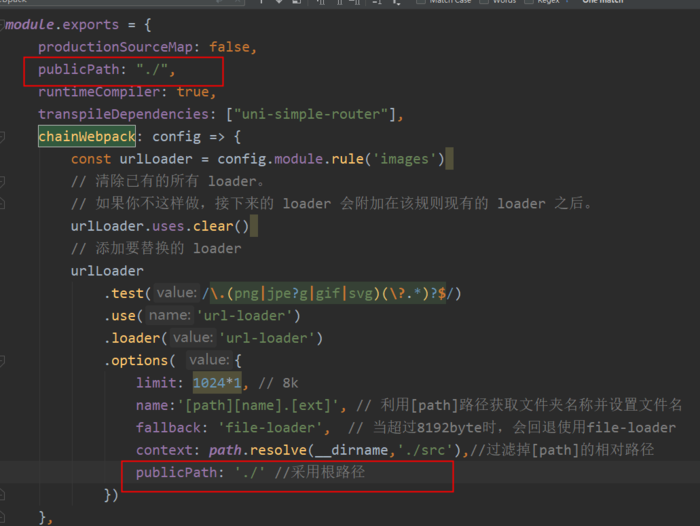This screenshot has width=700, height=526.
Task: Click the productionSourceMap key
Action: pos(115,47)
